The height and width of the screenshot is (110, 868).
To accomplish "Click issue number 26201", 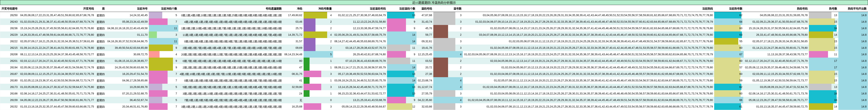I will (14, 61).
